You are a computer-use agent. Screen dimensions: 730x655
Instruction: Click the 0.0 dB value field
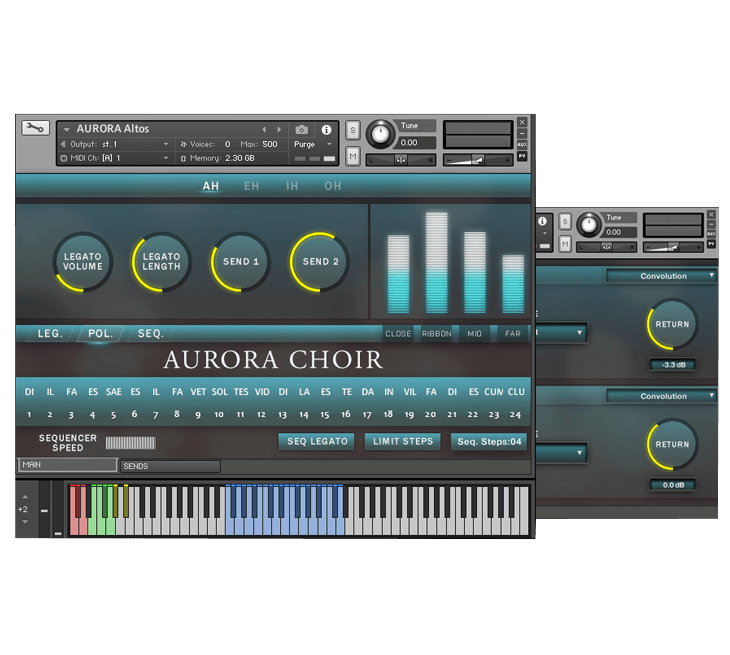673,485
